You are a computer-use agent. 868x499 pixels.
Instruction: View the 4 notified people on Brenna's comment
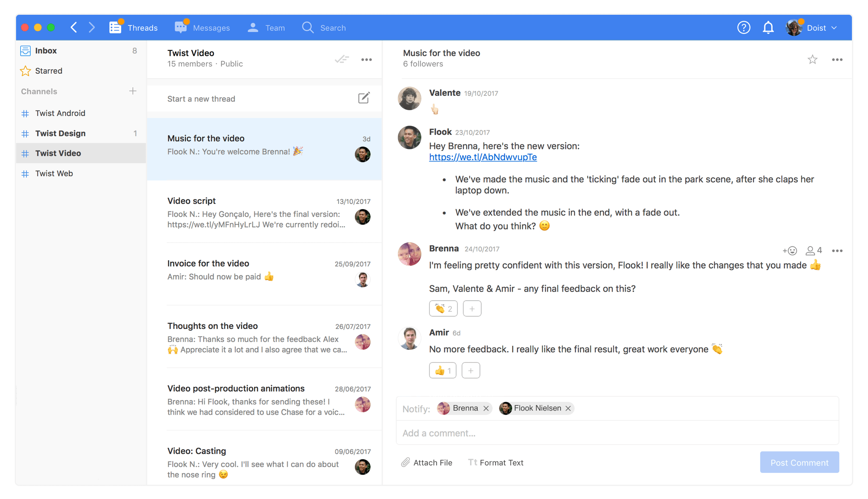coord(814,251)
